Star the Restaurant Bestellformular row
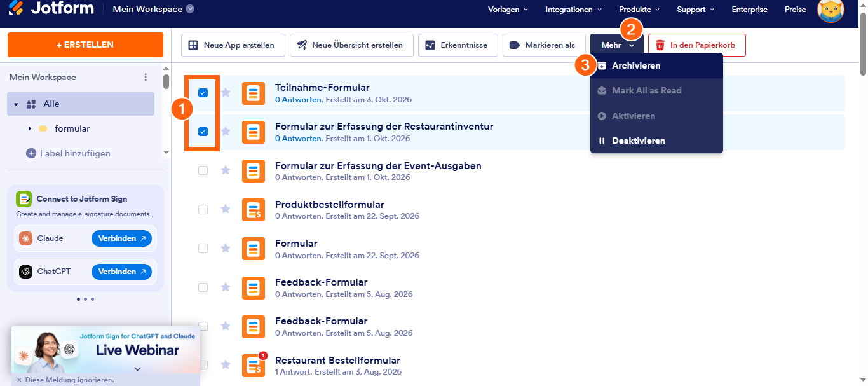This screenshot has width=868, height=386. [x=225, y=364]
